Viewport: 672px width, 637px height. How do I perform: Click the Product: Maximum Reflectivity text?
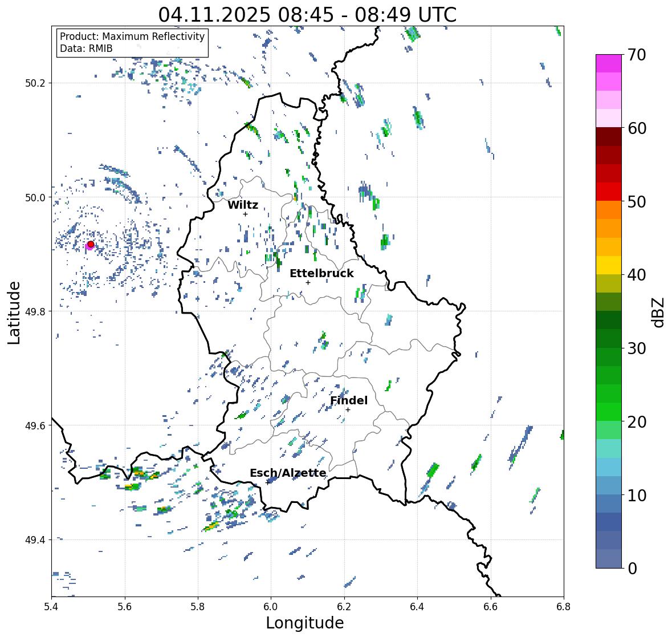[x=132, y=36]
